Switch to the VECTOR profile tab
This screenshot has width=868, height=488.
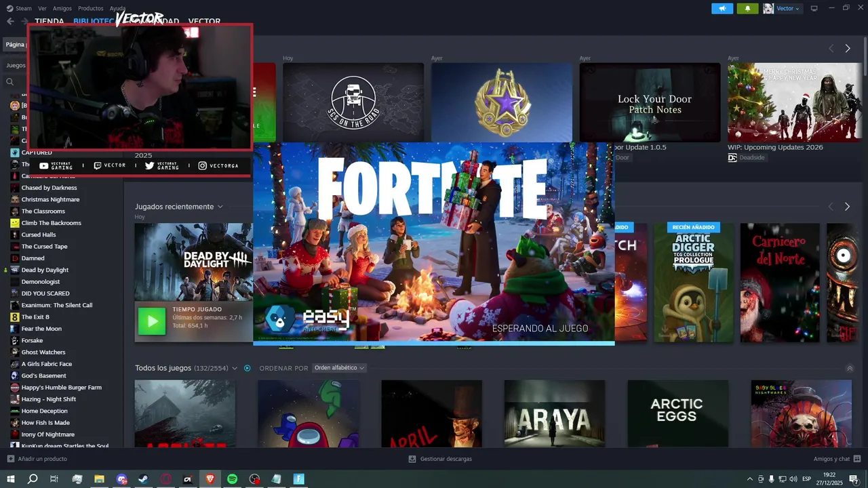[204, 22]
